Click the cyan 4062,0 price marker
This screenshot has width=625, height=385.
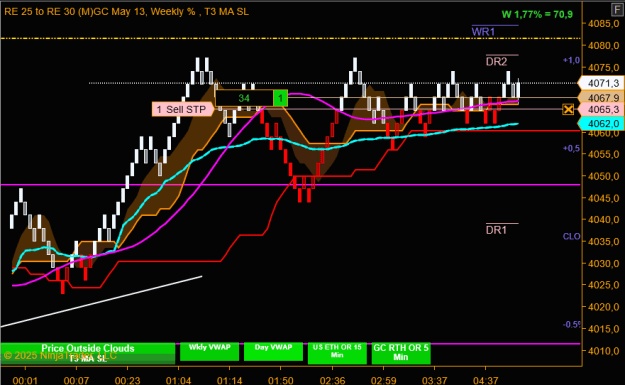pyautogui.click(x=600, y=124)
